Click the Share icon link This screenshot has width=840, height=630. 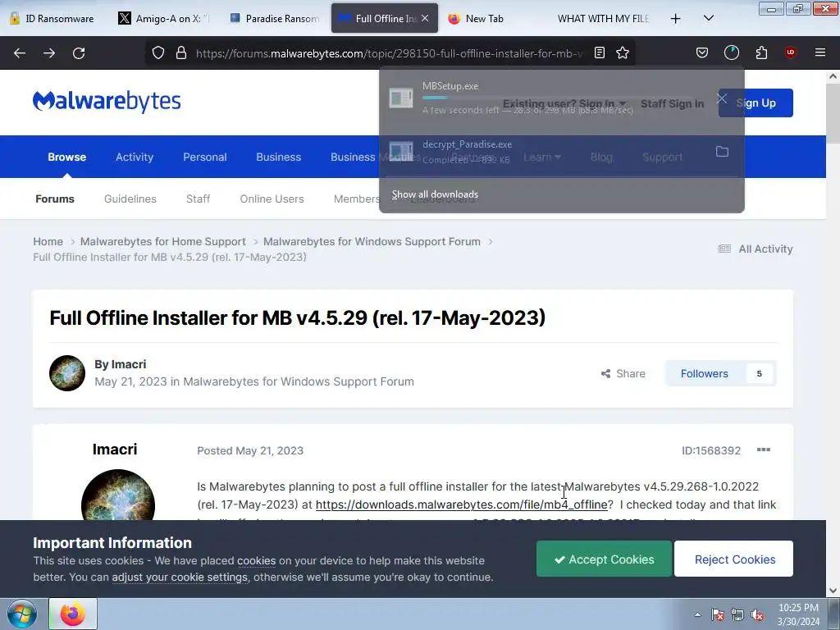(623, 373)
